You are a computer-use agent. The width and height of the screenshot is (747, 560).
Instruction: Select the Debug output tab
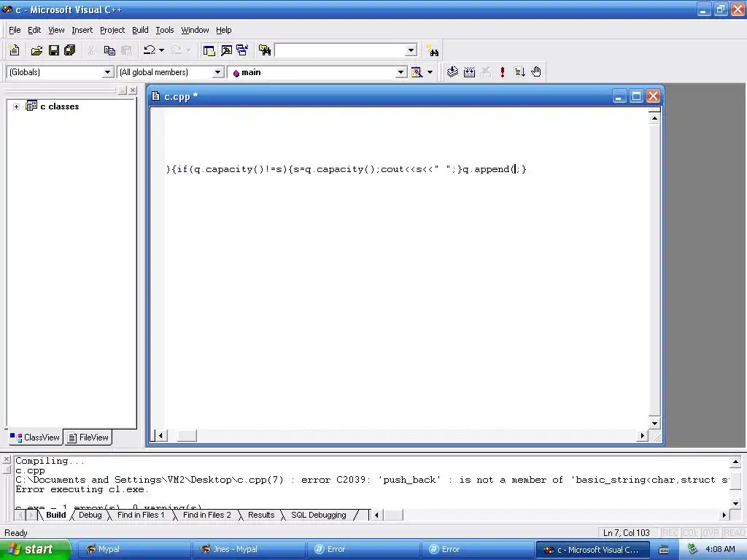[90, 515]
